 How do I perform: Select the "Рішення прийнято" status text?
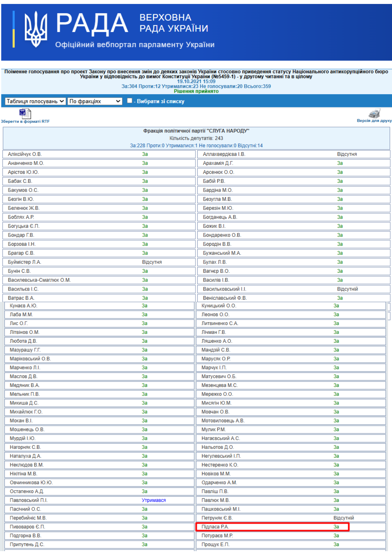[x=196, y=91]
